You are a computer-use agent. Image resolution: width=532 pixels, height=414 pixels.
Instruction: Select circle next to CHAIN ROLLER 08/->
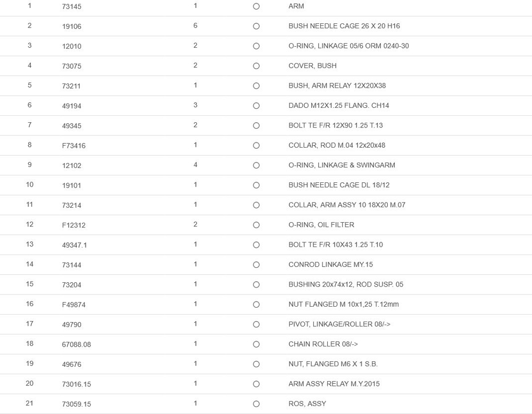(x=256, y=344)
